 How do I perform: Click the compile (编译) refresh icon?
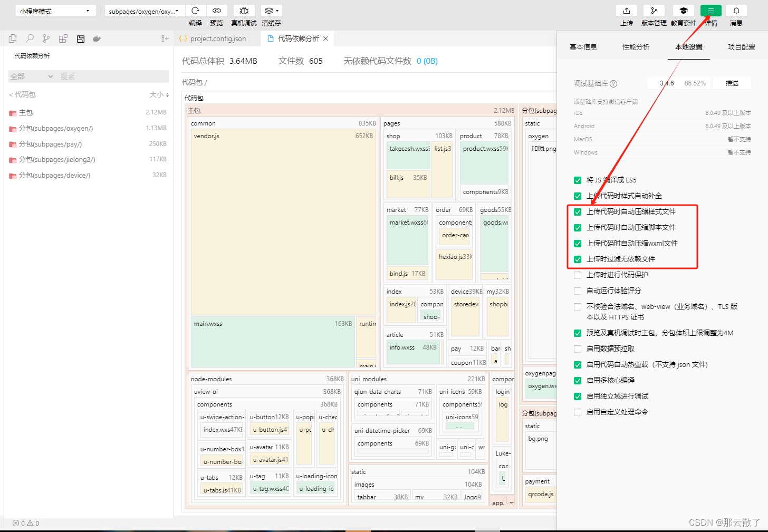point(195,11)
